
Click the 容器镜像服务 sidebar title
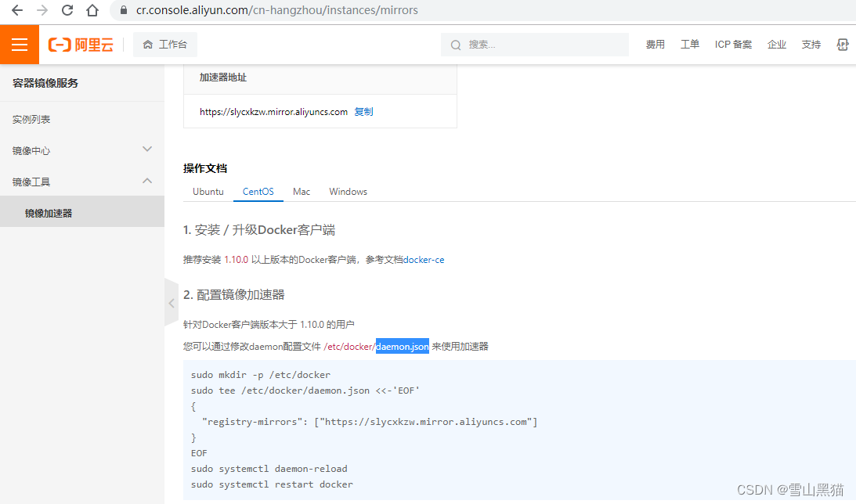45,83
